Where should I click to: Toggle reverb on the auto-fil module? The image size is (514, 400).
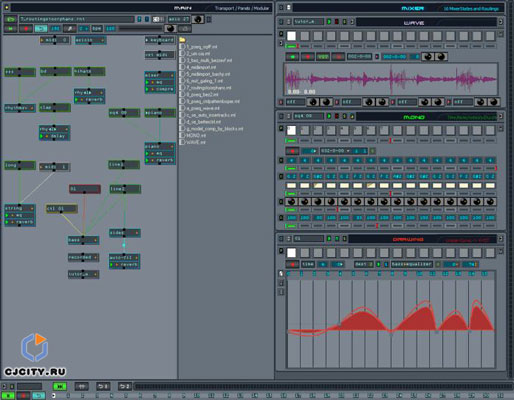124,265
